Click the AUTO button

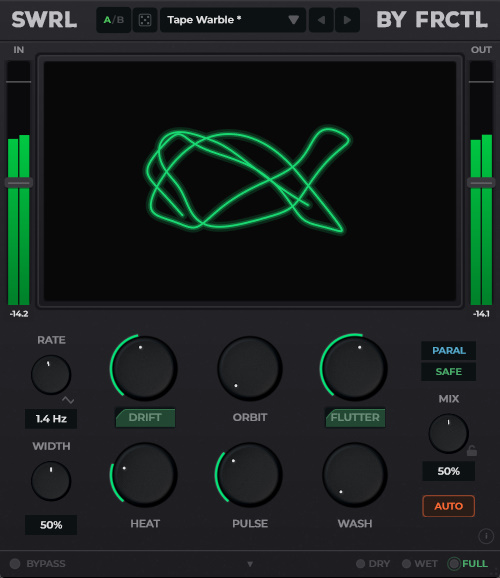coord(448,506)
